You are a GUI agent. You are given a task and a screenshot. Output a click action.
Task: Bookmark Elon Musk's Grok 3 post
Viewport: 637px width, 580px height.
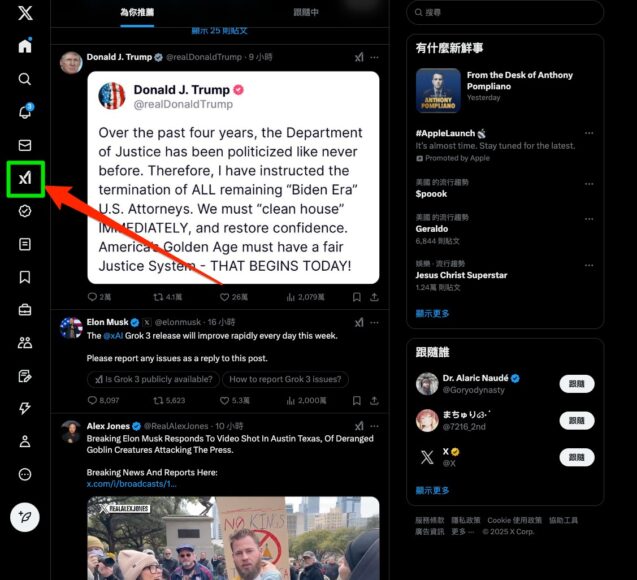[357, 401]
